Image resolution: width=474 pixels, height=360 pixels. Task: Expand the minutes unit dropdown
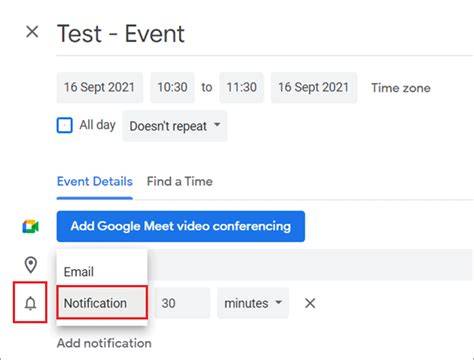point(253,303)
